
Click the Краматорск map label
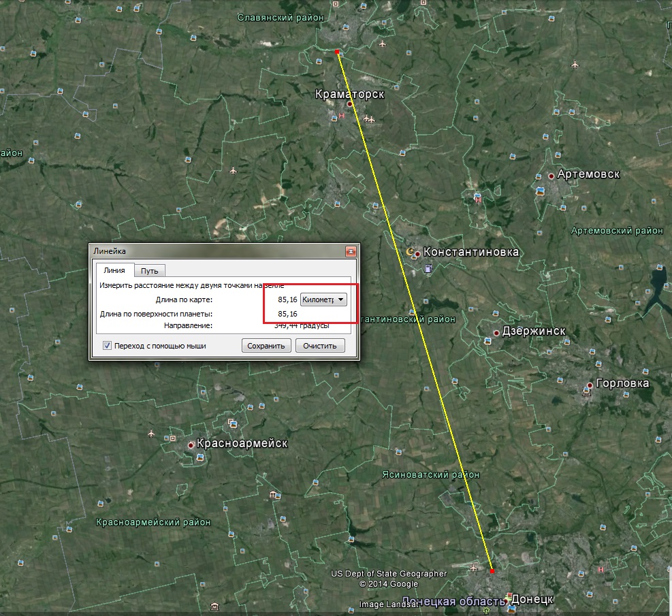350,94
